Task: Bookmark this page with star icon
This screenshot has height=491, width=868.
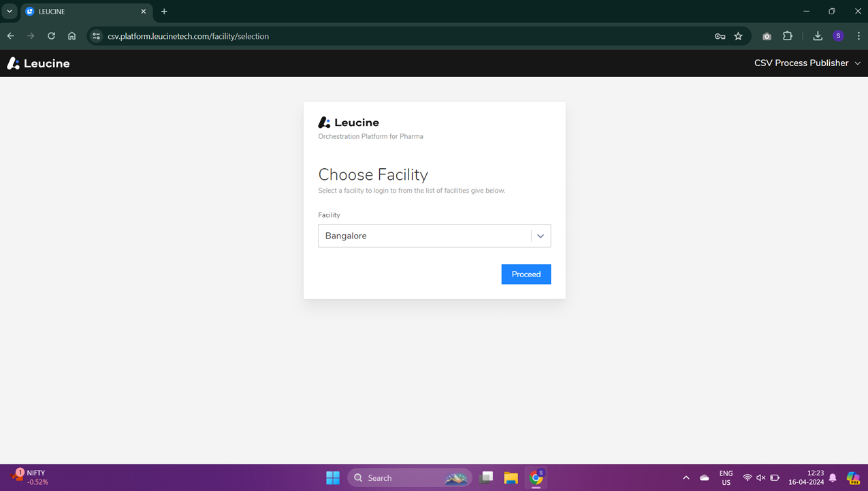Action: coord(738,36)
